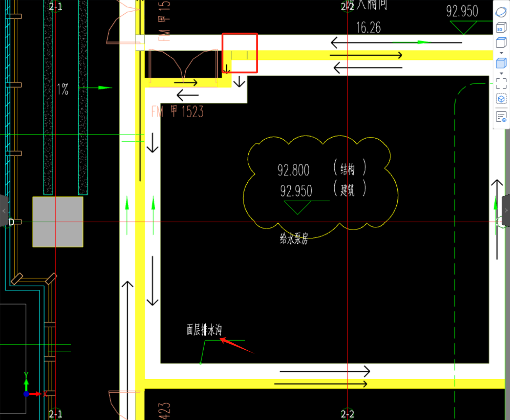Expand the right side panel handle
The width and height of the screenshot is (510, 420).
506,211
